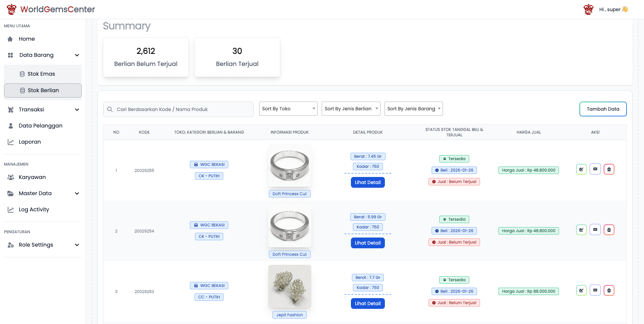Open the Stok Emas submenu
Viewport: 644px width, 324px height.
click(43, 74)
